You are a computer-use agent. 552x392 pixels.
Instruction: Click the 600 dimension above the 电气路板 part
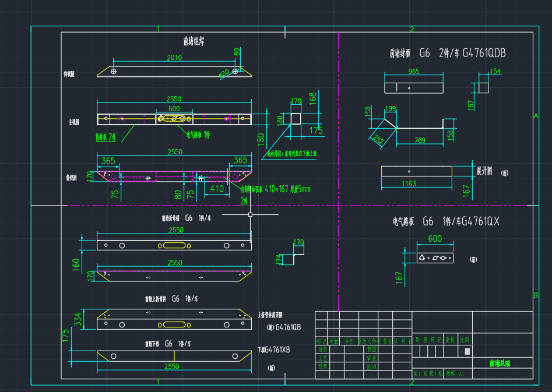(x=435, y=239)
